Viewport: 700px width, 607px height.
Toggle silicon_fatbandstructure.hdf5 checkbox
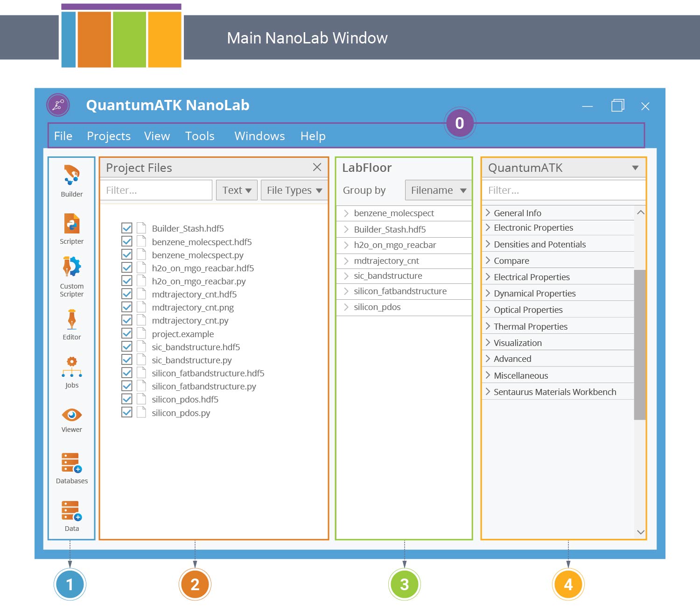coord(126,373)
